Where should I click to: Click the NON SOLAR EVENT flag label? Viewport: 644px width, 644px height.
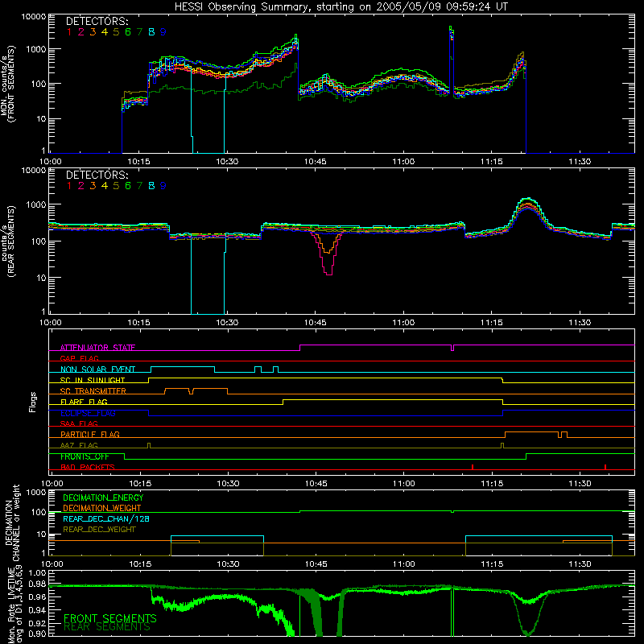pyautogui.click(x=97, y=369)
